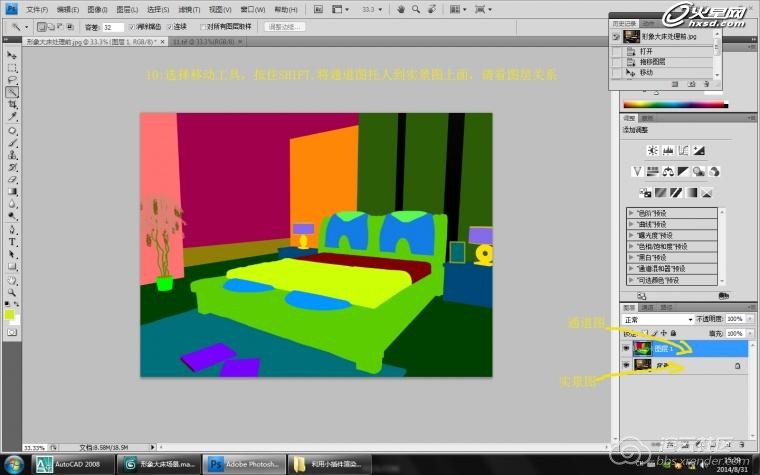Select the Pen tool
This screenshot has width=760, height=475.
point(12,230)
